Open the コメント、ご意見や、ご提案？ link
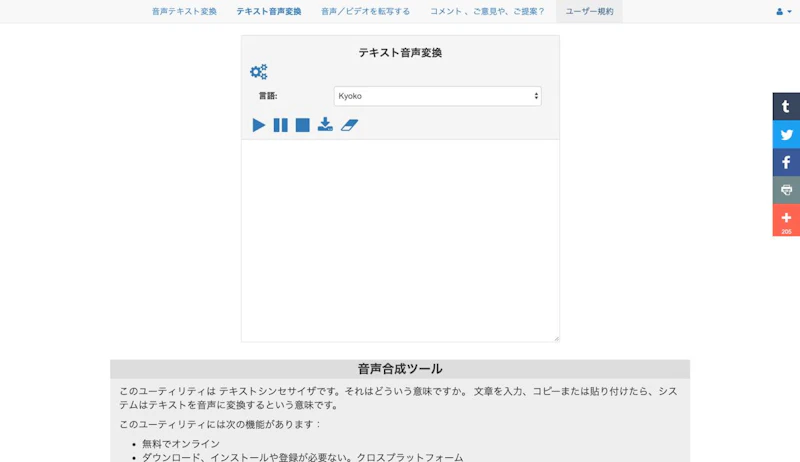 (487, 11)
